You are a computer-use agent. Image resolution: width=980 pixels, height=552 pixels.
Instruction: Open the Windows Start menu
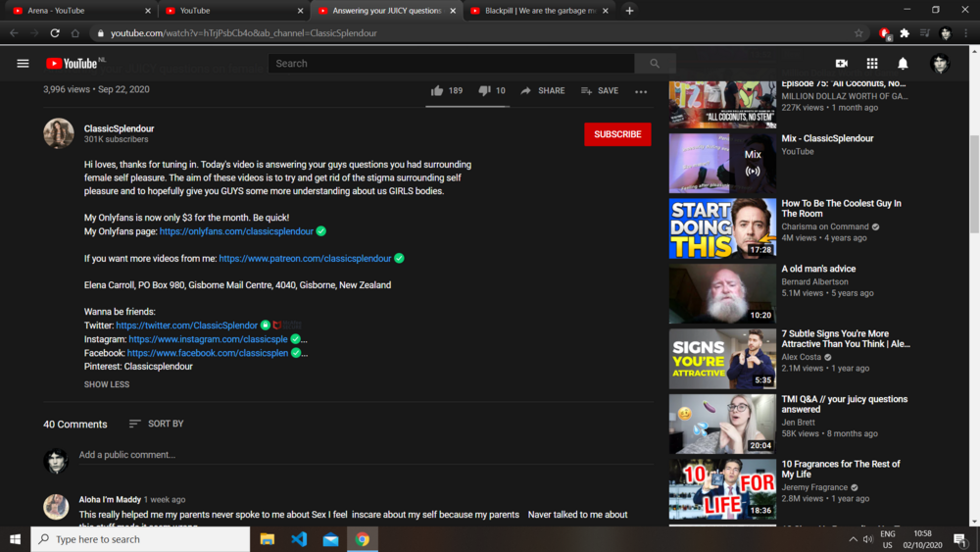coord(15,539)
